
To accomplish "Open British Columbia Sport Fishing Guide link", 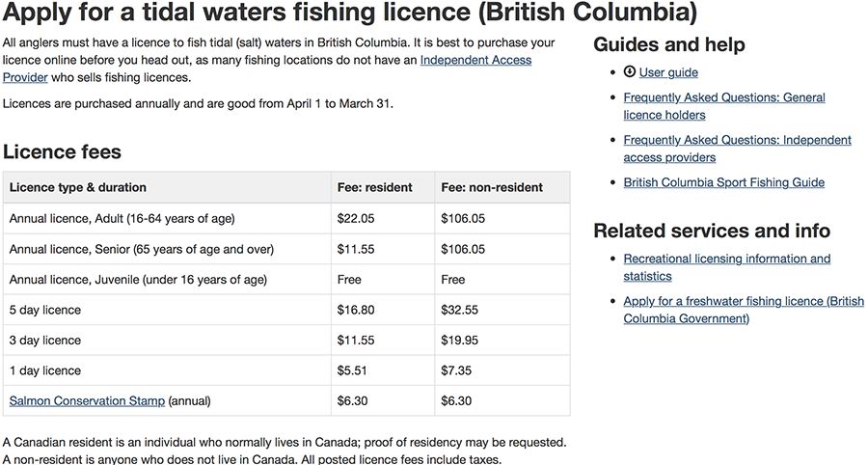I will (724, 182).
